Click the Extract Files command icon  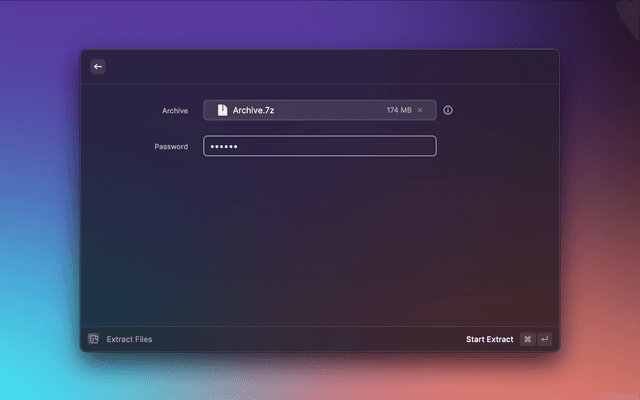93,339
